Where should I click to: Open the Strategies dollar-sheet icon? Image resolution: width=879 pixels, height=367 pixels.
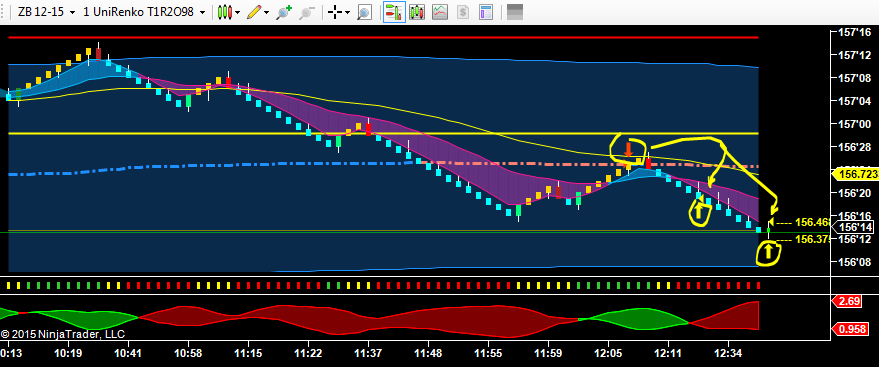[x=463, y=12]
